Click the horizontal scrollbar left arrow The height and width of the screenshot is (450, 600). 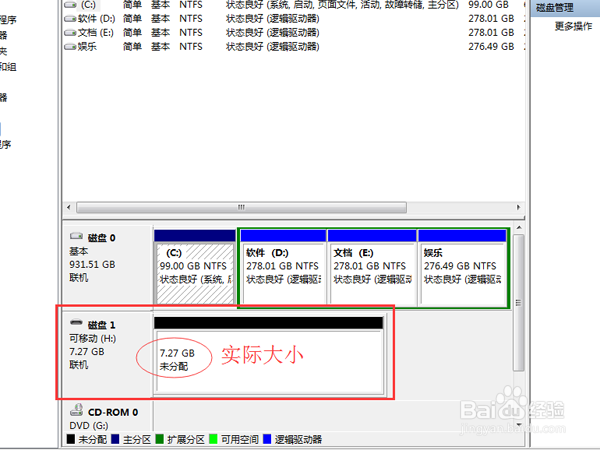69,207
